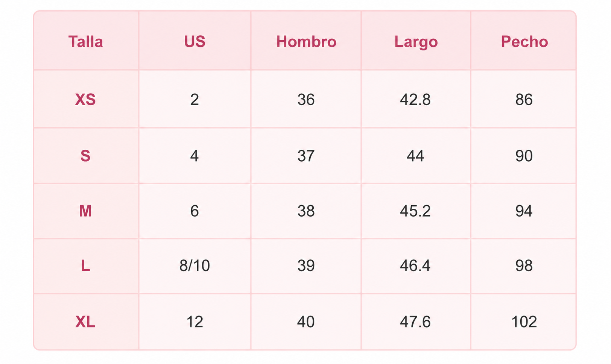Click the Hombro column header

(306, 41)
